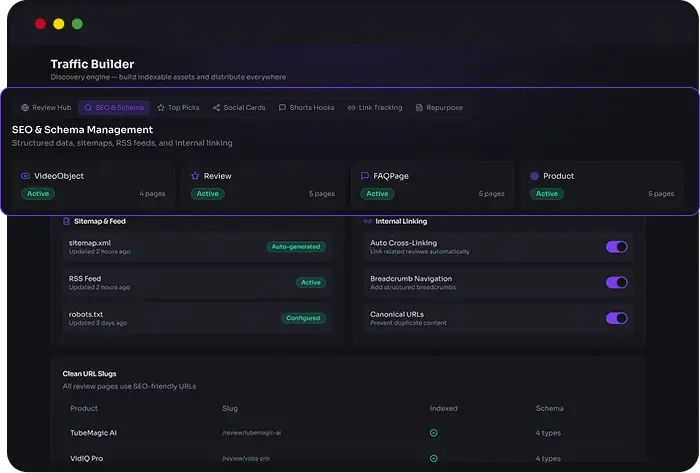This screenshot has width=700, height=473.
Task: Click the Canonical URLs label
Action: click(x=397, y=314)
